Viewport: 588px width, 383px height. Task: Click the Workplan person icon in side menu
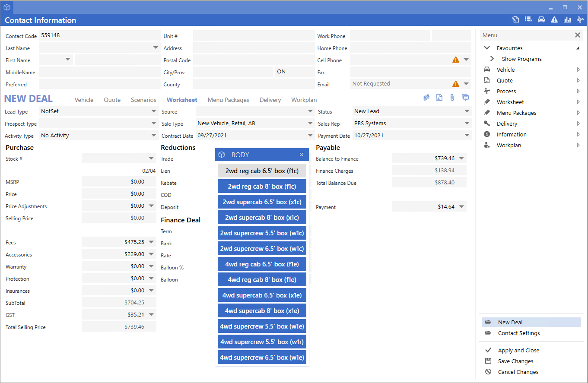coord(487,145)
